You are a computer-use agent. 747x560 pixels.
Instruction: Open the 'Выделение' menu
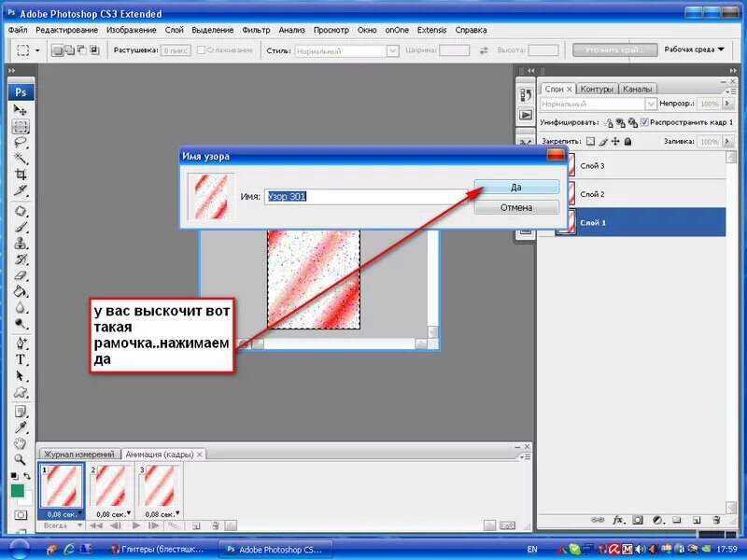click(x=213, y=30)
